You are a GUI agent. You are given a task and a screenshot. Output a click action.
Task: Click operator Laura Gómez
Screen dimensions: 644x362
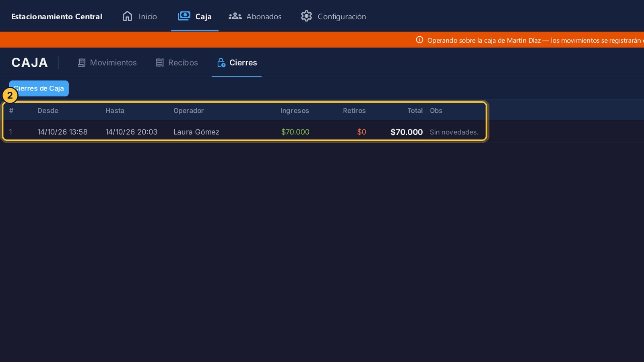click(x=196, y=132)
